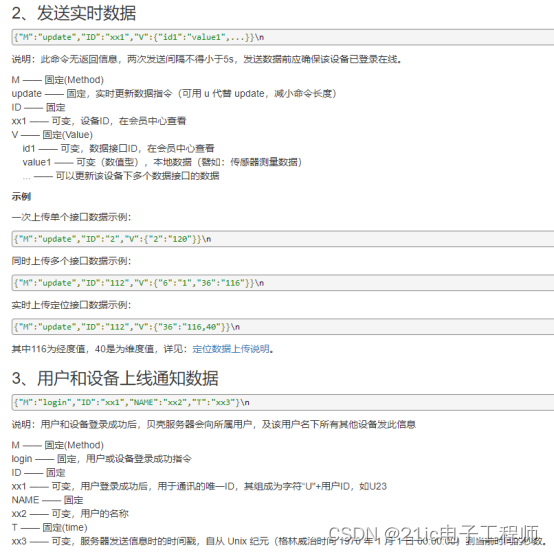
Task: Click the line starting update —— 固定
Action: click(174, 94)
